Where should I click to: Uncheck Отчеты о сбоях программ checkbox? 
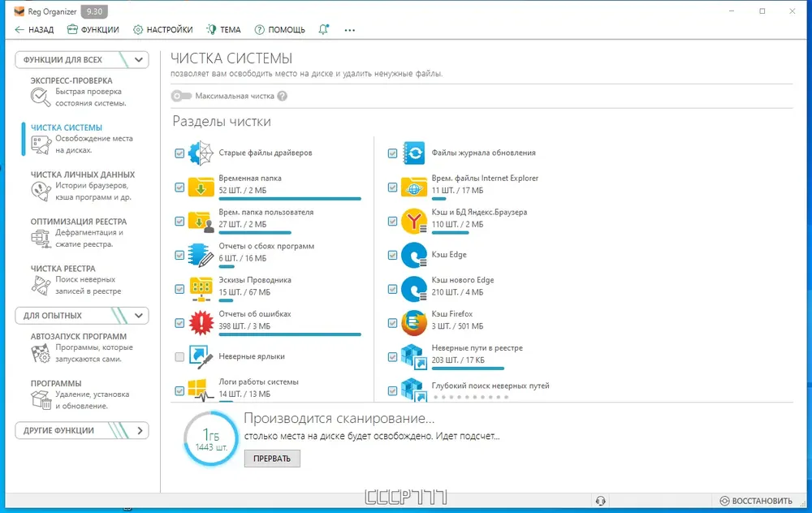point(179,255)
